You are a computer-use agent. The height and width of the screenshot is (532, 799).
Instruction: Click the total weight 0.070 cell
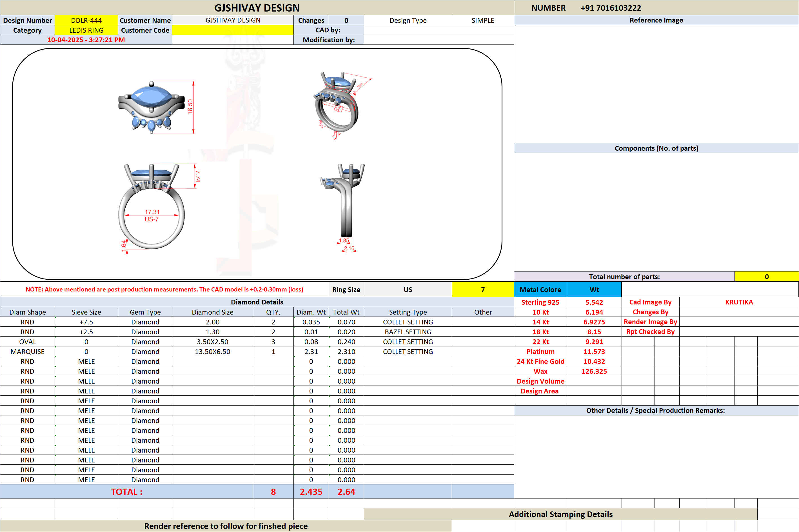346,322
